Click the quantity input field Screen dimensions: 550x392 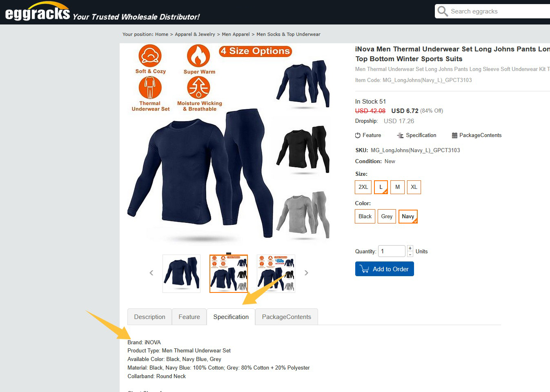coord(391,251)
